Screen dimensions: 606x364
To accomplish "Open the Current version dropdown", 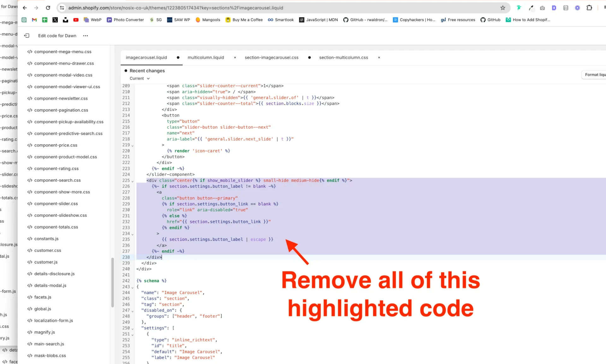I will point(140,78).
